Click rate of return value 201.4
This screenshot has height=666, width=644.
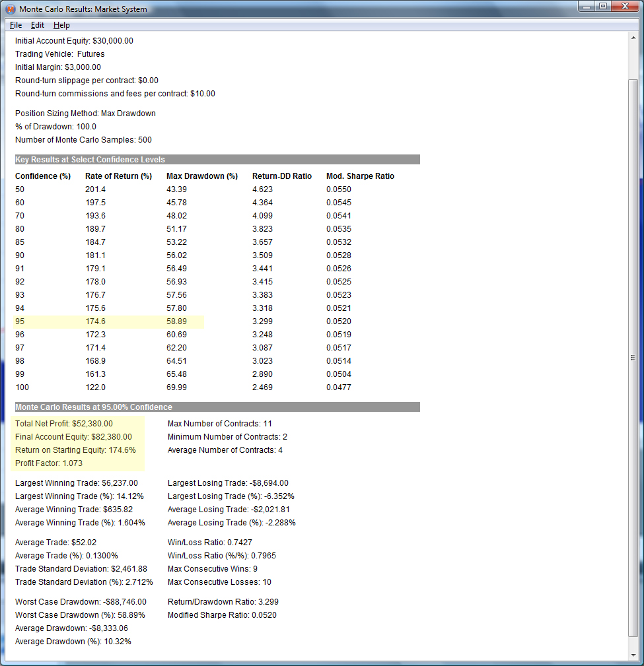pyautogui.click(x=95, y=189)
